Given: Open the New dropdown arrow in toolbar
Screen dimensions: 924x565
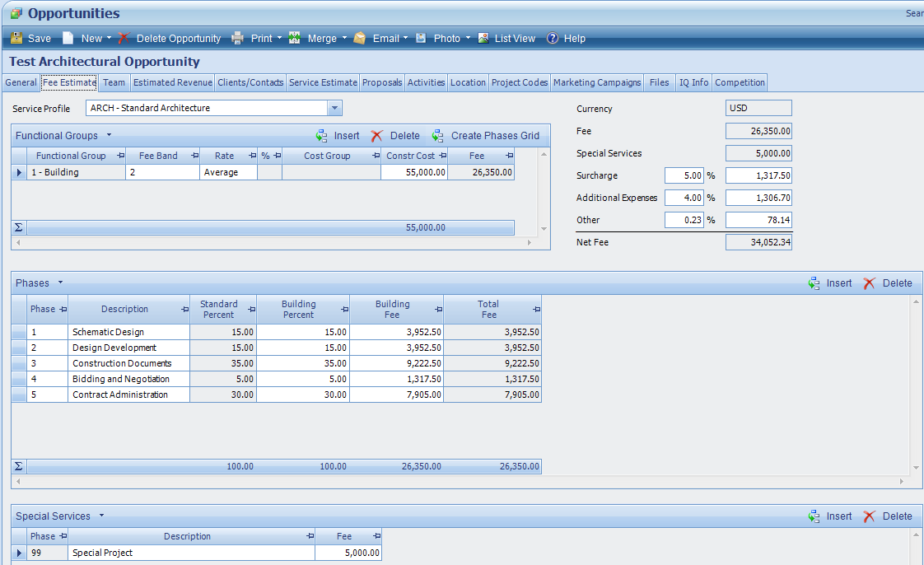Looking at the screenshot, I should 109,38.
